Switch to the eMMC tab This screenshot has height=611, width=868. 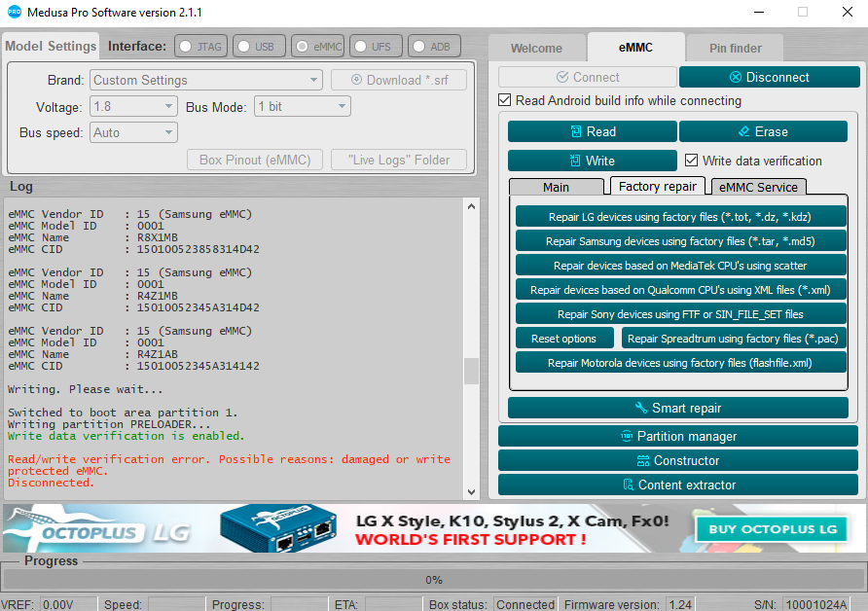click(635, 48)
